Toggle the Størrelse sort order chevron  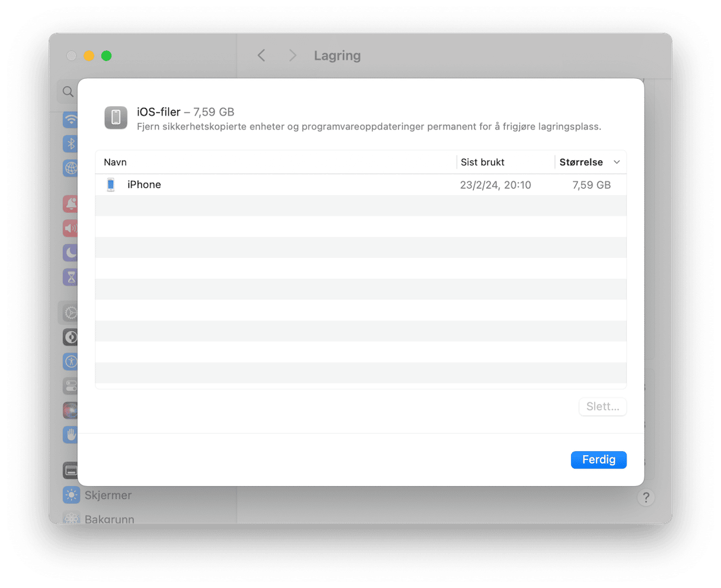click(x=617, y=162)
